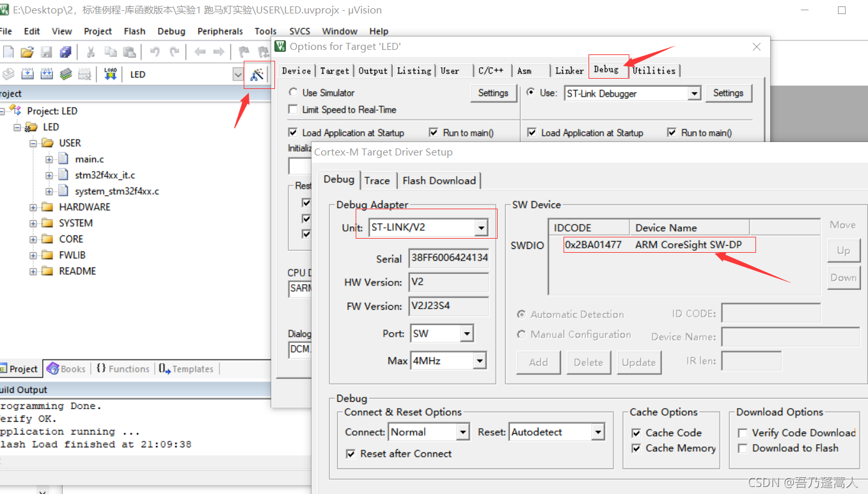
Task: Click Settings button next to ST-Link Debugger
Action: point(729,93)
